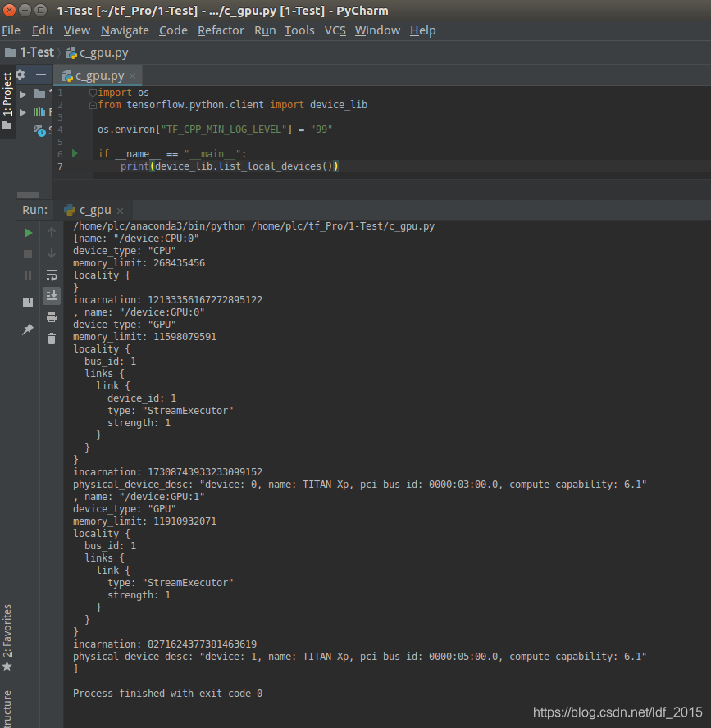Viewport: 711px width, 728px height.
Task: Click 'incarnation: 12133356167272895122' output line
Action: coord(167,300)
